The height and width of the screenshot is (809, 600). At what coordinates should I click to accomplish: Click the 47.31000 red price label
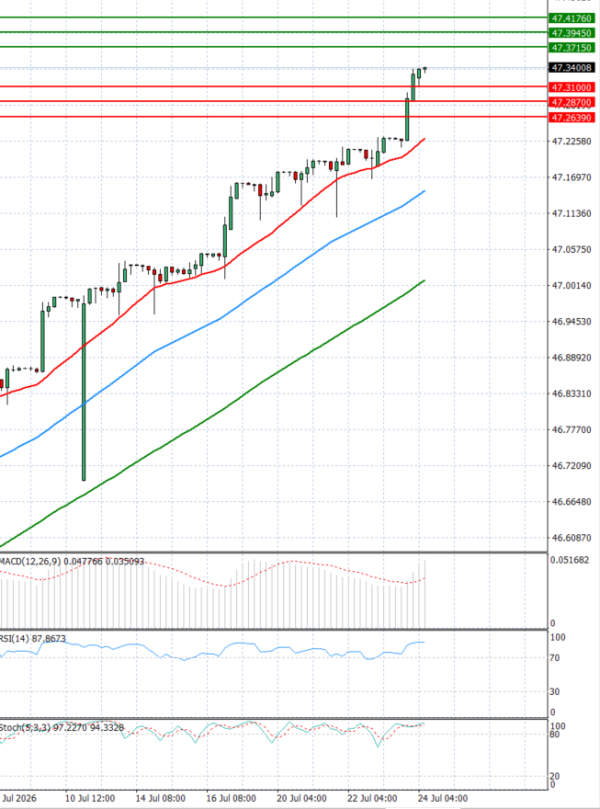coord(571,87)
